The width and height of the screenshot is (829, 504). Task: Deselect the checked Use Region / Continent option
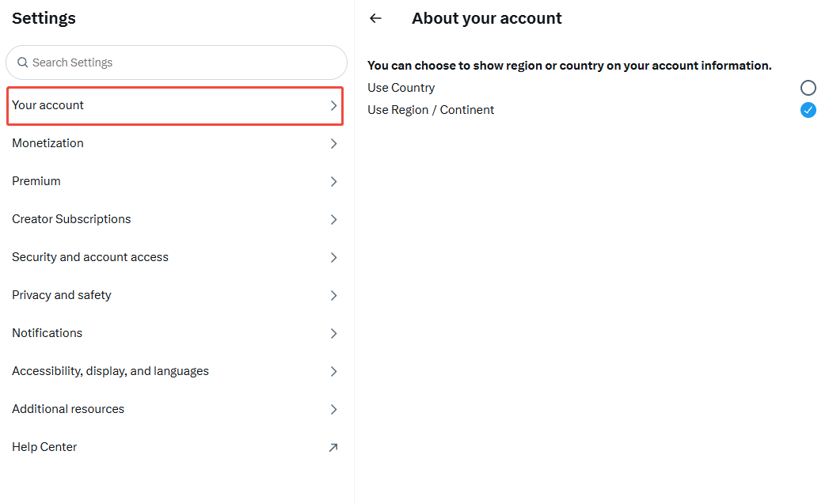point(808,110)
